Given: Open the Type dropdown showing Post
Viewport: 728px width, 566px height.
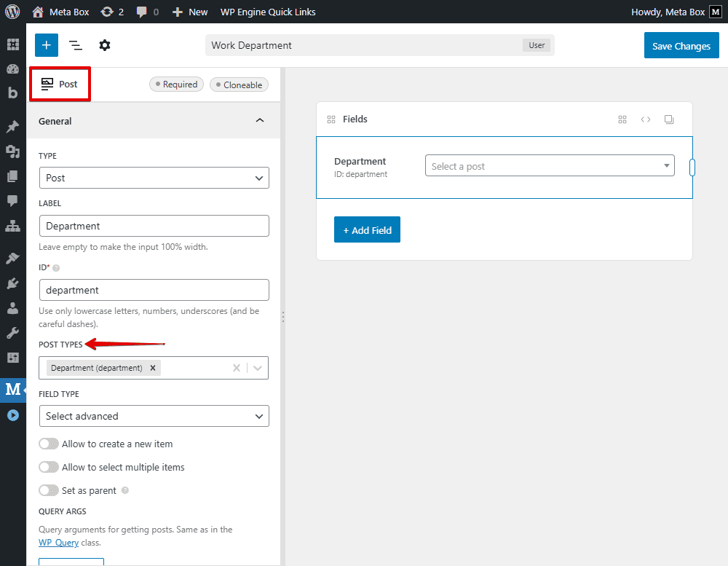Looking at the screenshot, I should pyautogui.click(x=154, y=178).
